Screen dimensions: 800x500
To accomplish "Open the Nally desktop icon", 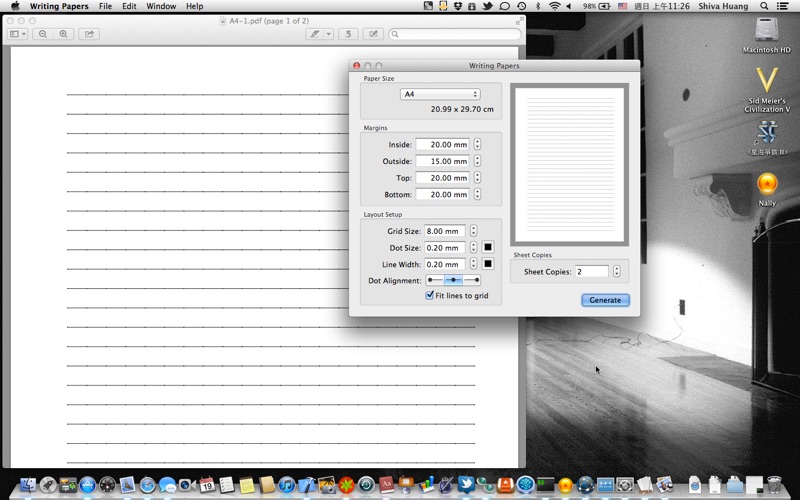I will (767, 184).
